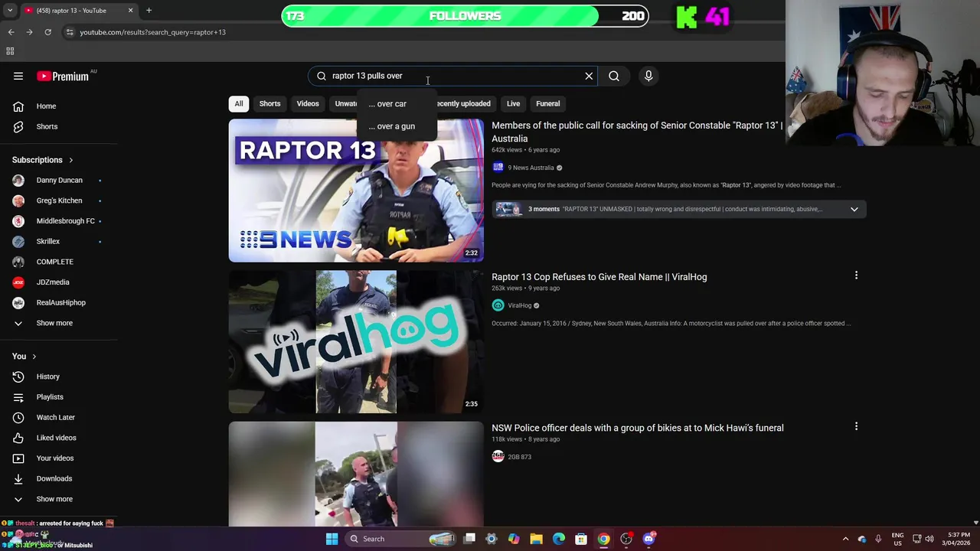
Task: Select the All filter chip
Action: tap(239, 103)
